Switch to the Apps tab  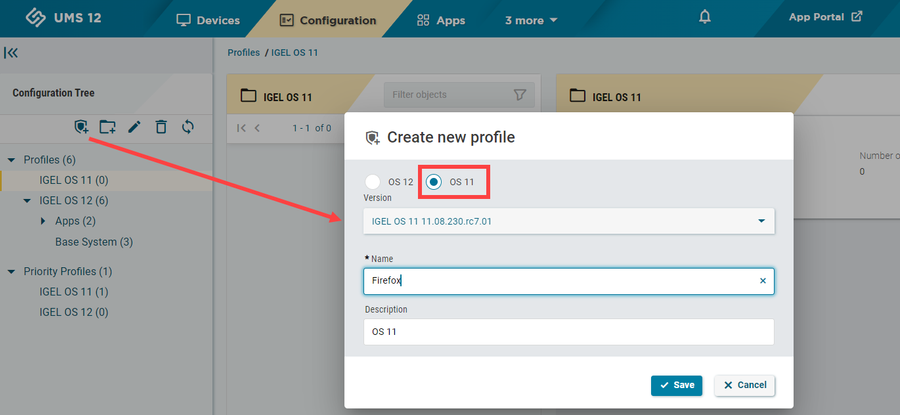coord(441,20)
